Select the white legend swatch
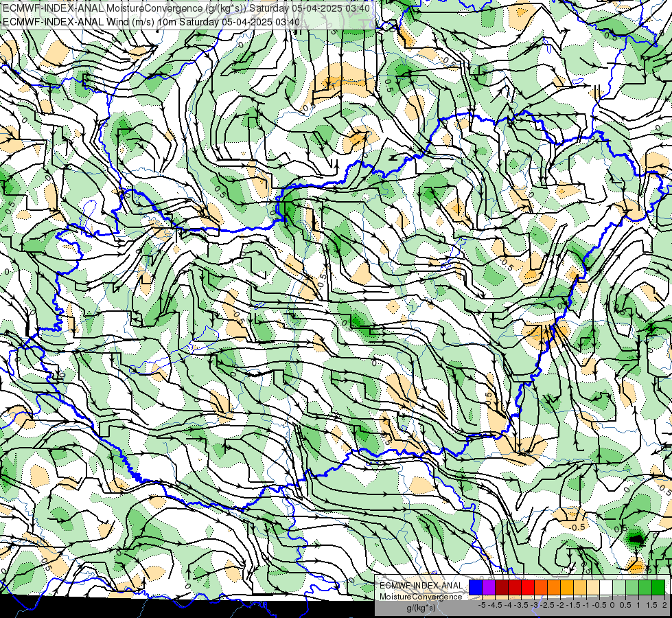Viewport: 672px width, 618px height. pos(606,587)
